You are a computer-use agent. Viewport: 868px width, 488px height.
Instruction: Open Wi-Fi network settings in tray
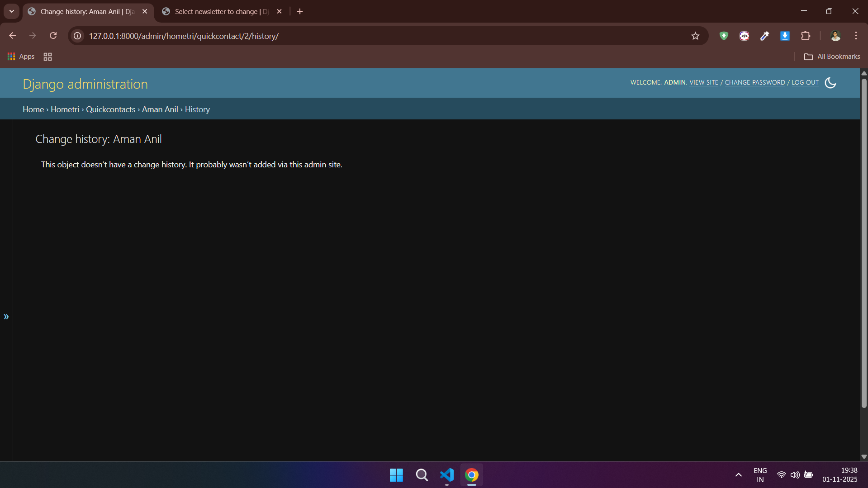click(781, 475)
